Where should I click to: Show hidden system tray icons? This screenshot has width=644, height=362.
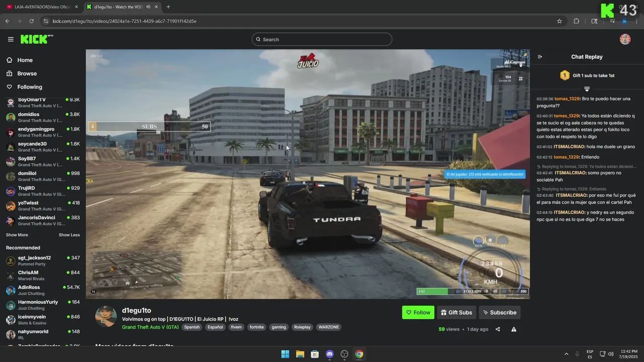[566, 354]
